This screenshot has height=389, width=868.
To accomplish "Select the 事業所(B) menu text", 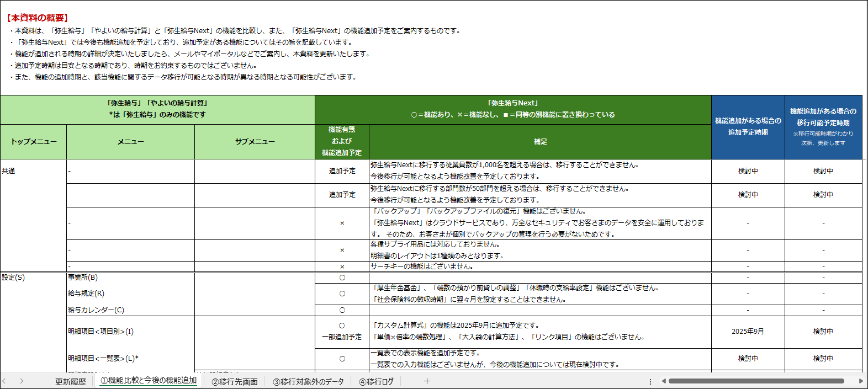I will [83, 278].
